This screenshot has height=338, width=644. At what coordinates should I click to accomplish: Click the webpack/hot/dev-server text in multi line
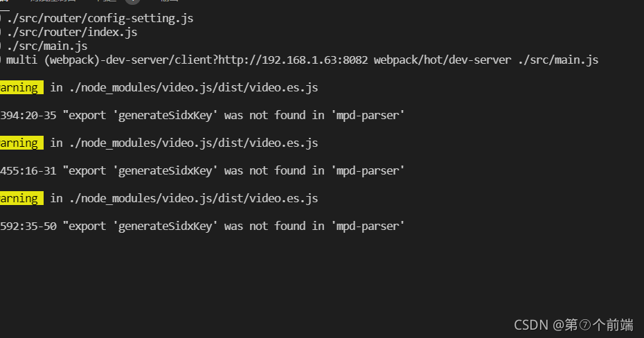click(442, 60)
